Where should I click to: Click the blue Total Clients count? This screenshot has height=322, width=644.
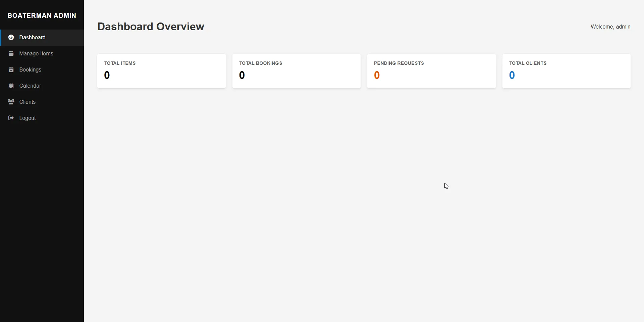(x=512, y=75)
